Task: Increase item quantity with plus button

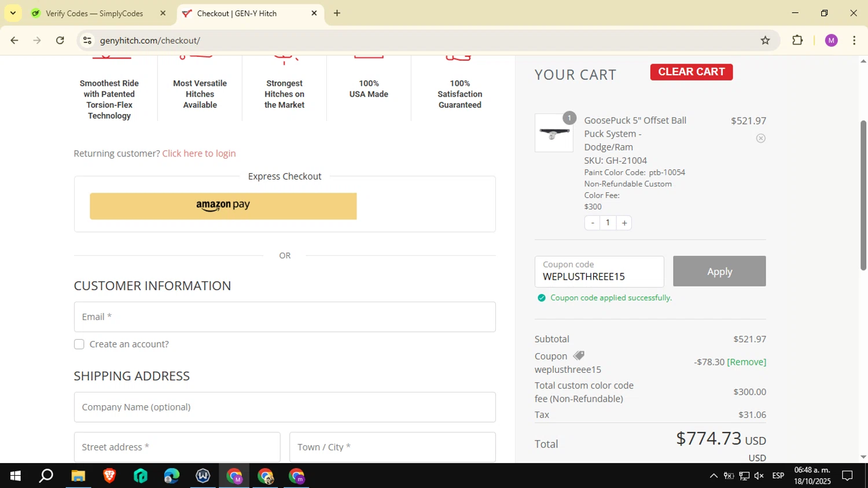Action: [x=624, y=223]
